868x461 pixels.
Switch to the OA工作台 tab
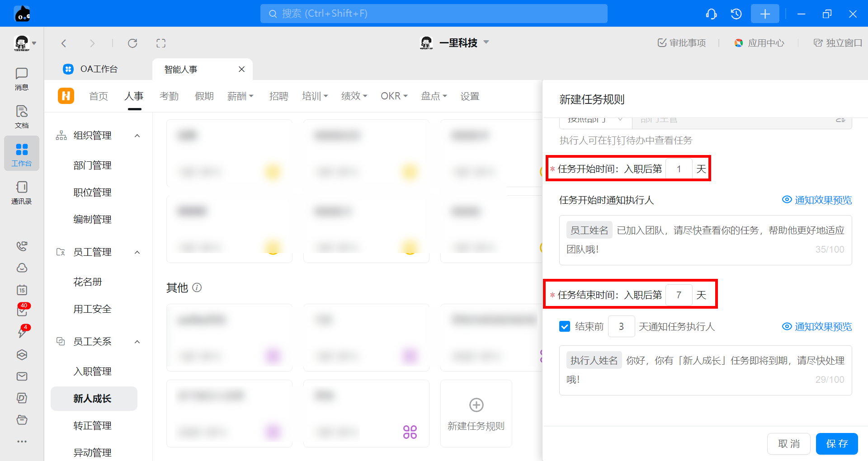tap(99, 69)
